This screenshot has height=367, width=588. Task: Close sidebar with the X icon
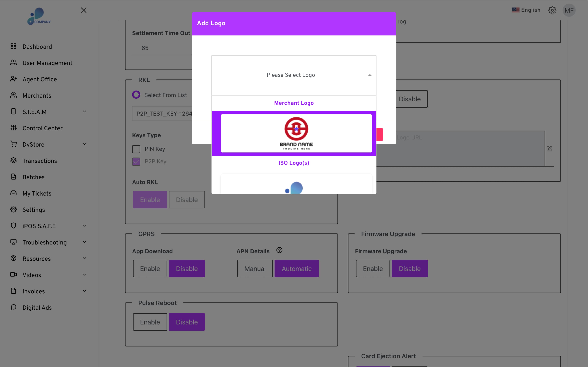(x=84, y=10)
